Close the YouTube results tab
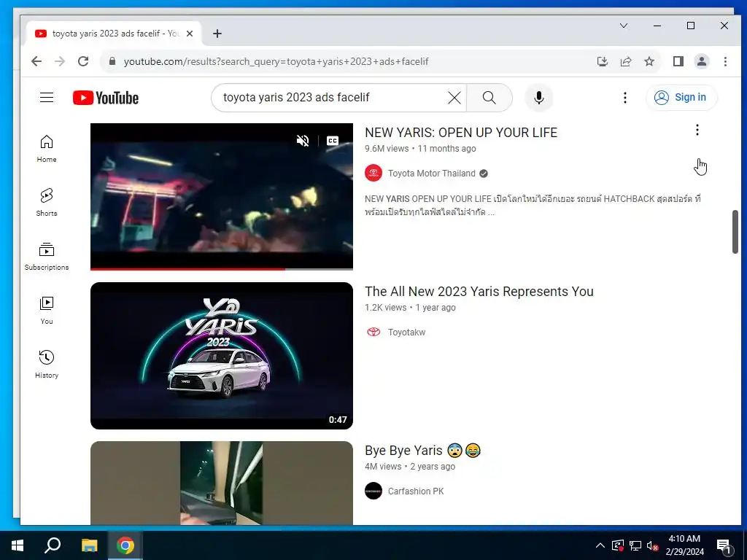The width and height of the screenshot is (747, 560). (190, 34)
